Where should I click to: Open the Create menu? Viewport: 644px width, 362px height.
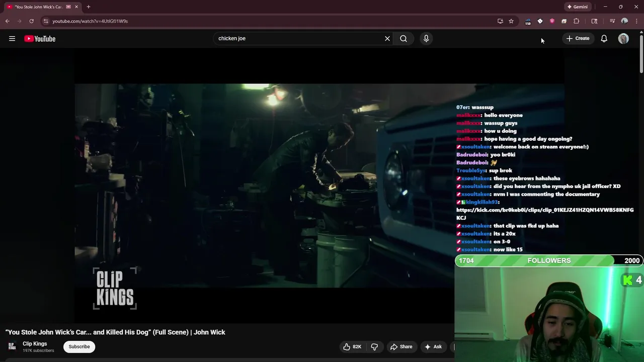click(578, 38)
